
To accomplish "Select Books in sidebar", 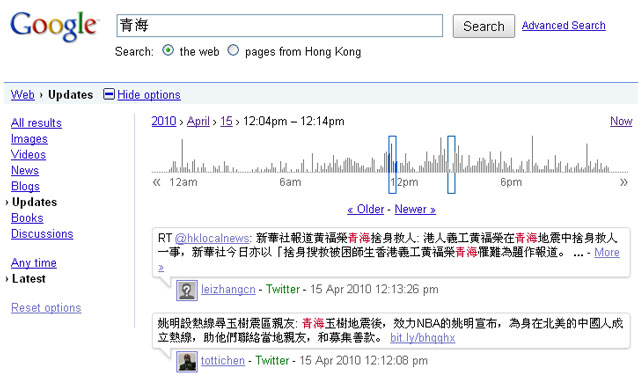I will pos(27,218).
